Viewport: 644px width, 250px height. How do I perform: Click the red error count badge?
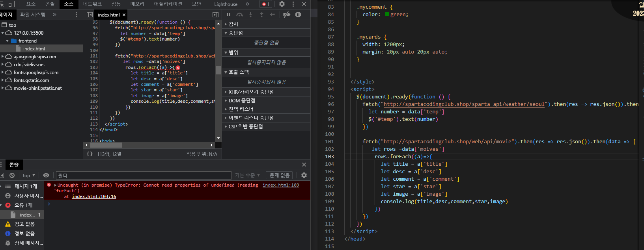[x=266, y=4]
